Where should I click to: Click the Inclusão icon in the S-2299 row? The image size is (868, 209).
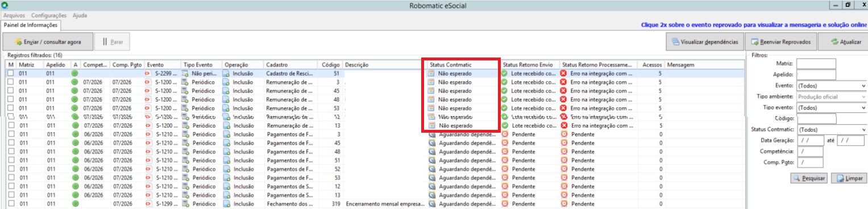click(226, 73)
